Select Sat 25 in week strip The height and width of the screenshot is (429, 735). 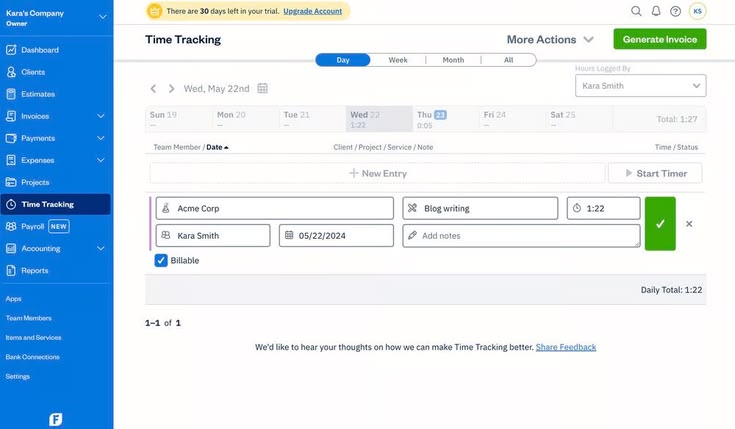pos(579,119)
